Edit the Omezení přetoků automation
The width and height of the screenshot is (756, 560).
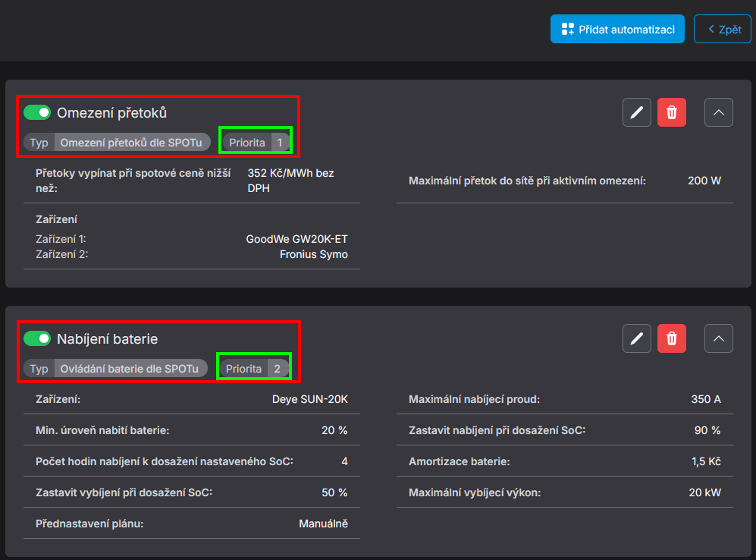(637, 113)
